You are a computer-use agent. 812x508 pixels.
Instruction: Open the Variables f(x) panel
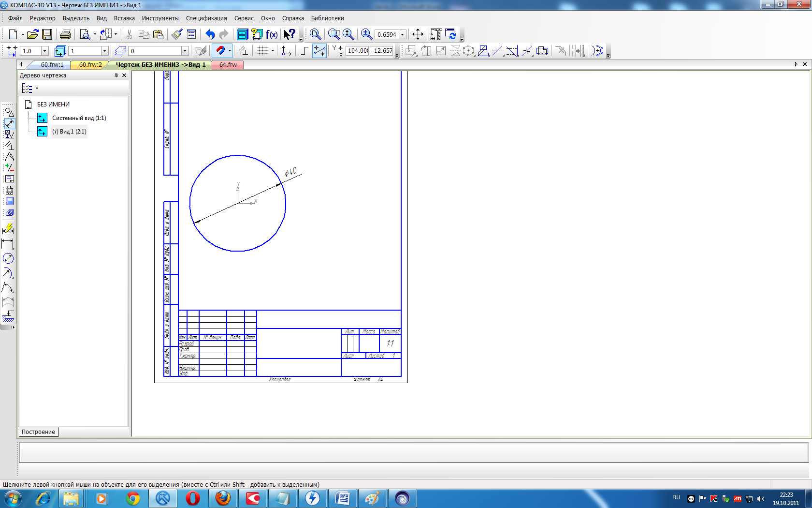click(272, 34)
